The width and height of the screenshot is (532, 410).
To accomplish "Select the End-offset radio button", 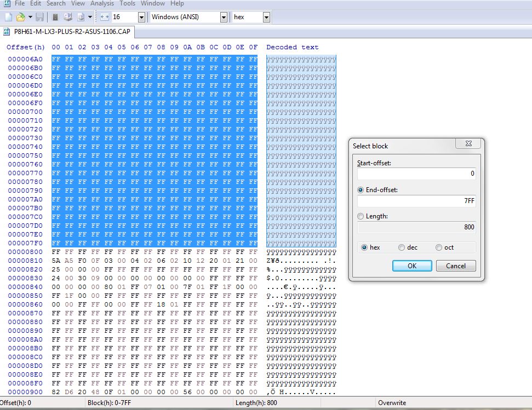I will (361, 190).
